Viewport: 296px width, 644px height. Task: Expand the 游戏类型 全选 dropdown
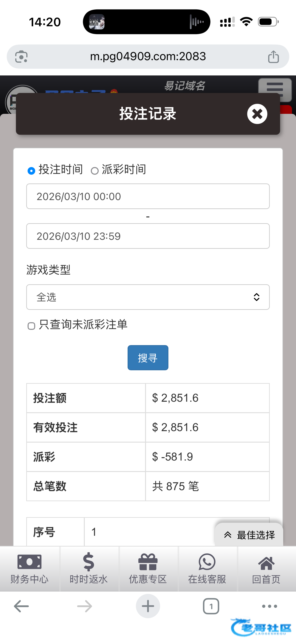(148, 297)
